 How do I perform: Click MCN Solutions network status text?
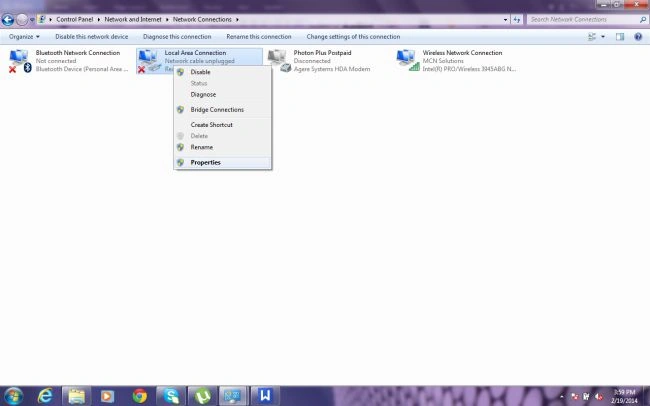pos(443,61)
